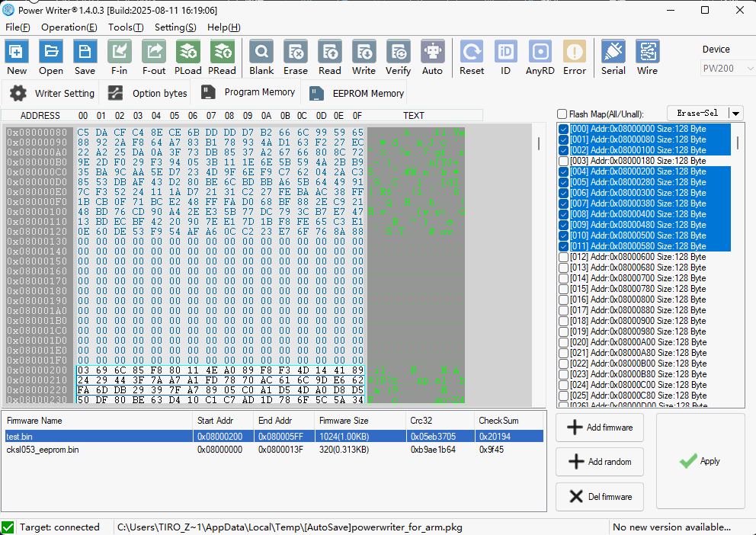Open the Device PW200 dropdown
The width and height of the screenshot is (756, 535).
pyautogui.click(x=727, y=69)
